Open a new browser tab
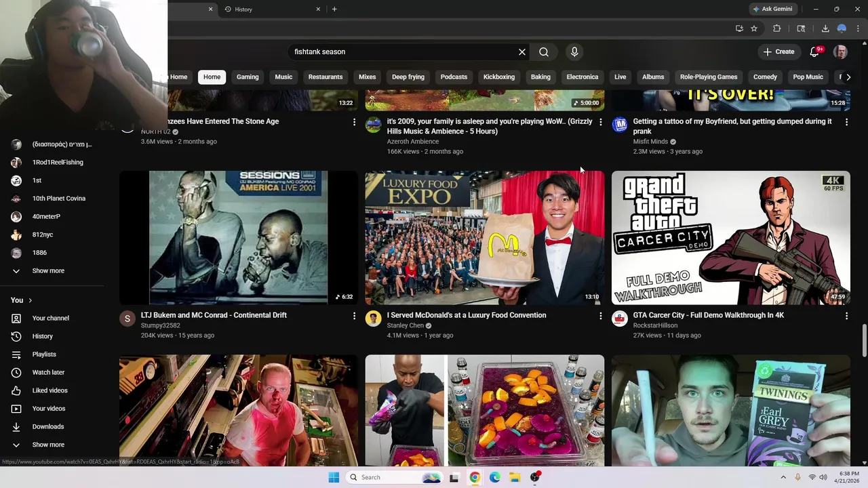The width and height of the screenshot is (868, 488). [334, 9]
